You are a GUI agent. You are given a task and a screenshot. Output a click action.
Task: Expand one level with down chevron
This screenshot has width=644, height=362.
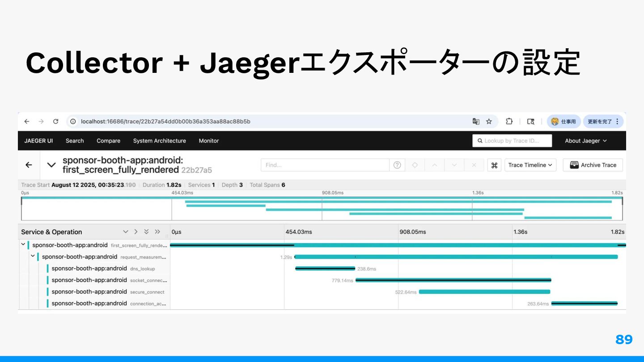pos(126,232)
